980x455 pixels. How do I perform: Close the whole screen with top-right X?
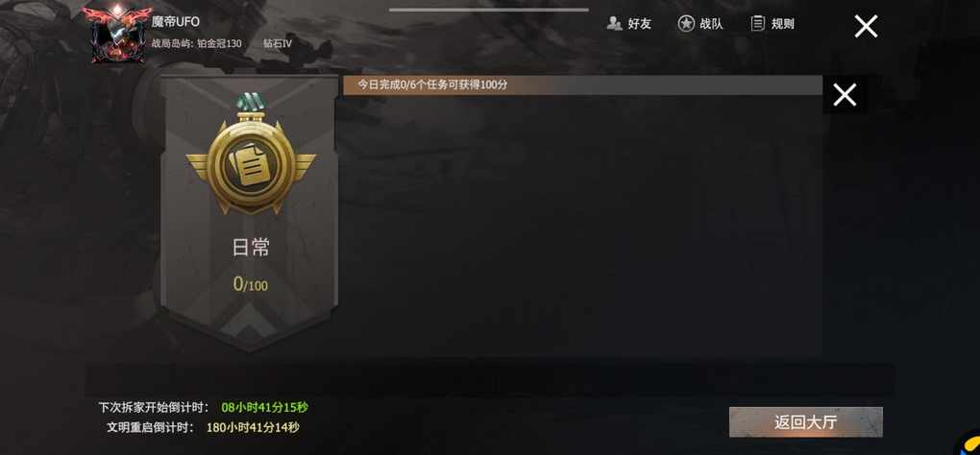[x=866, y=26]
